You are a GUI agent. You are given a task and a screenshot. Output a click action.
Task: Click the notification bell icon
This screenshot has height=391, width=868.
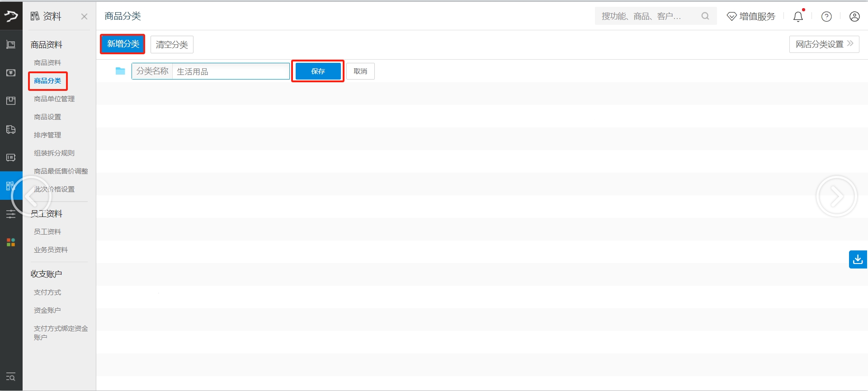(798, 17)
